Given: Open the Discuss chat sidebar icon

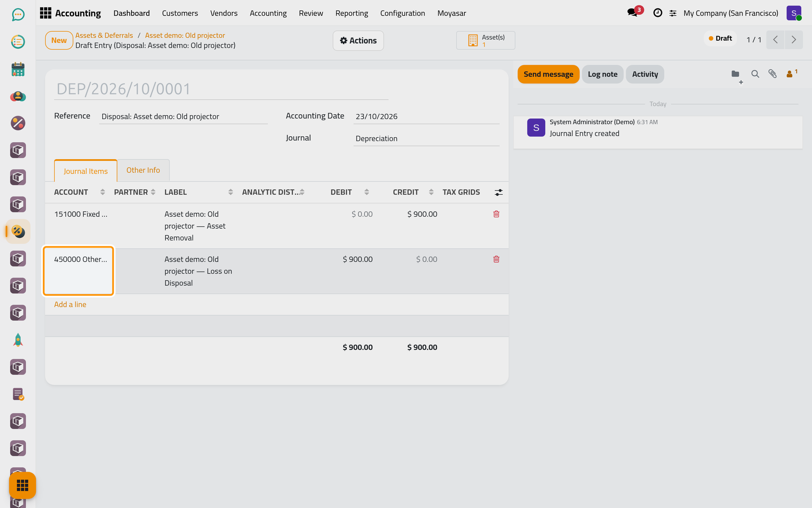Looking at the screenshot, I should point(18,15).
